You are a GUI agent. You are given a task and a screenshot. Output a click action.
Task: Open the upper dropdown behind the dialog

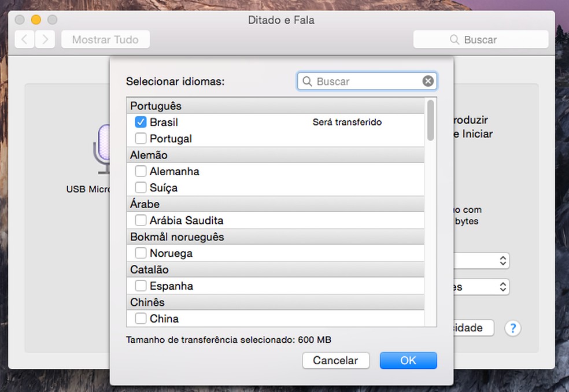point(503,261)
